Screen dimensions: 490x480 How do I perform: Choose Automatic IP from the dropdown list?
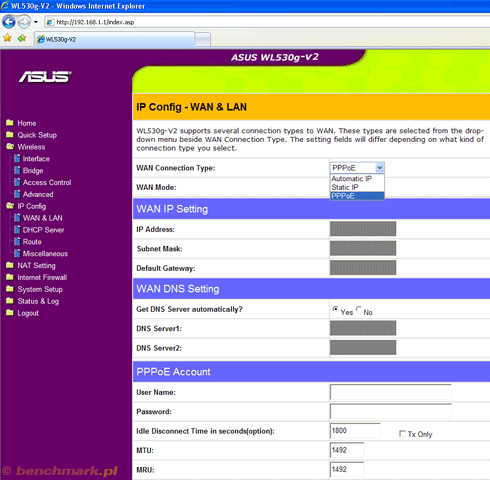(x=352, y=179)
